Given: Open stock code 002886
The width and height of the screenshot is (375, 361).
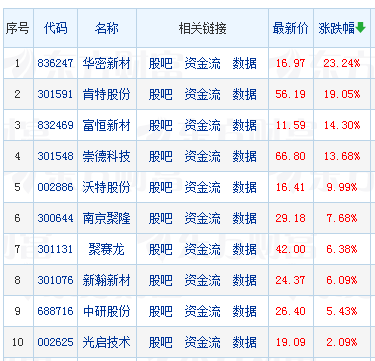Looking at the screenshot, I should click(x=55, y=187).
